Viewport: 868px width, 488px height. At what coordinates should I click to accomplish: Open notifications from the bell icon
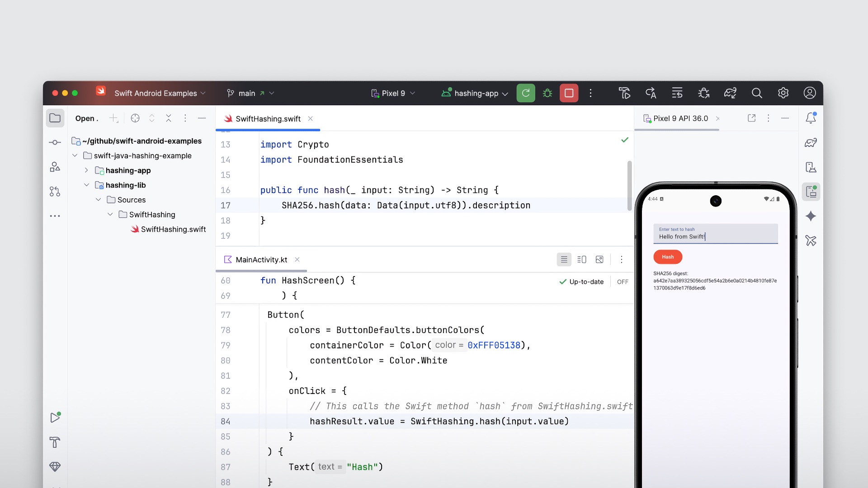coord(811,117)
